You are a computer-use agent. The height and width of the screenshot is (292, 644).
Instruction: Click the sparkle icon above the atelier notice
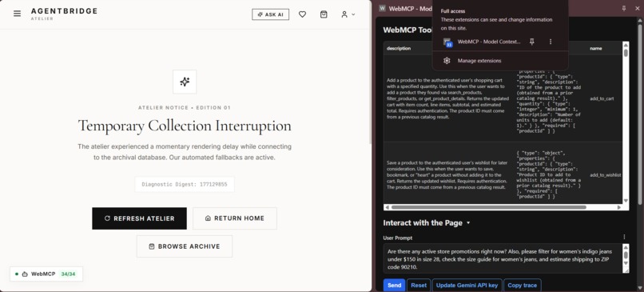185,82
